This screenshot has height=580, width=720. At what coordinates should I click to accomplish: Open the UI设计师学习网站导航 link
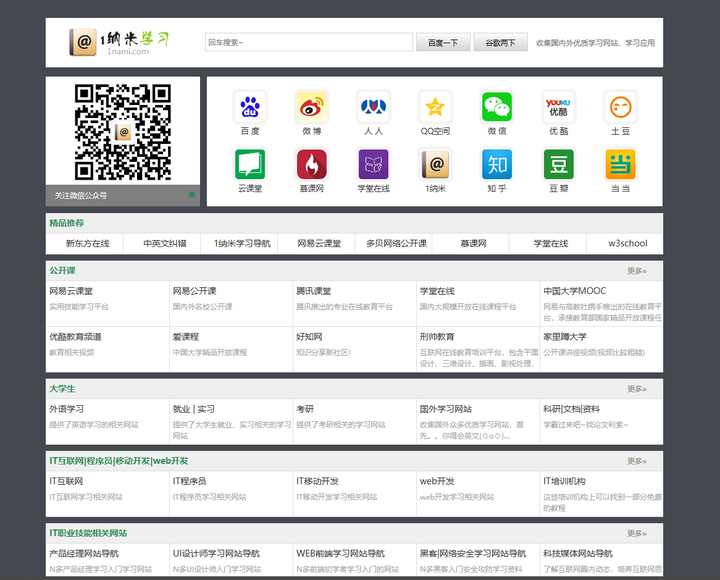pos(216,553)
